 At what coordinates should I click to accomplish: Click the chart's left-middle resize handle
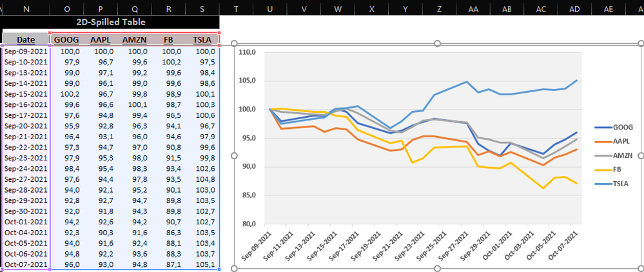(235, 156)
